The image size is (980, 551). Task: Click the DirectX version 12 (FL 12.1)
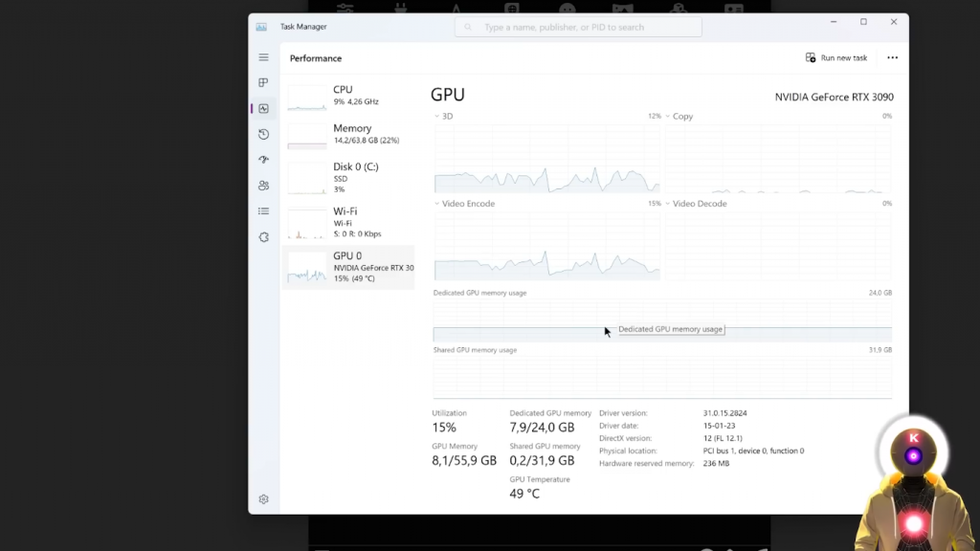723,438
